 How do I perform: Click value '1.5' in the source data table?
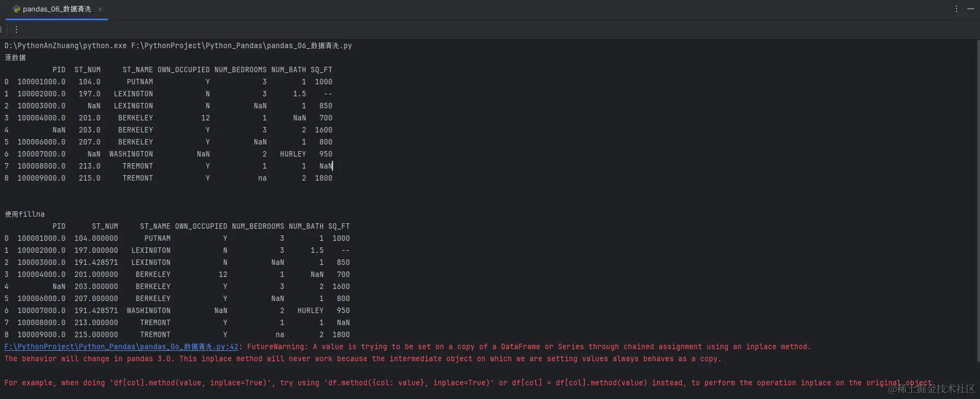point(300,94)
